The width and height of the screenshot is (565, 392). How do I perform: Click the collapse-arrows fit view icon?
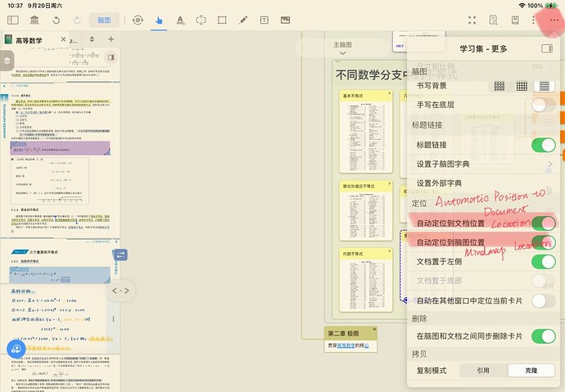click(x=472, y=20)
